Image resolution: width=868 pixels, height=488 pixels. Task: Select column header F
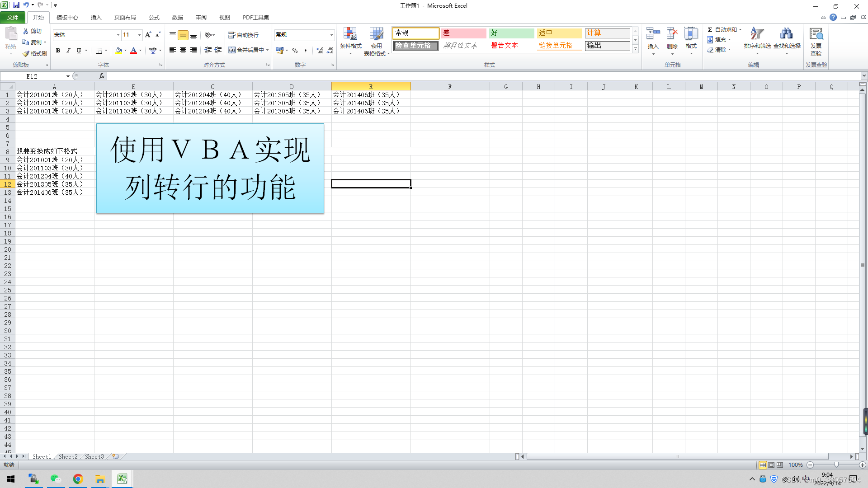tap(450, 86)
